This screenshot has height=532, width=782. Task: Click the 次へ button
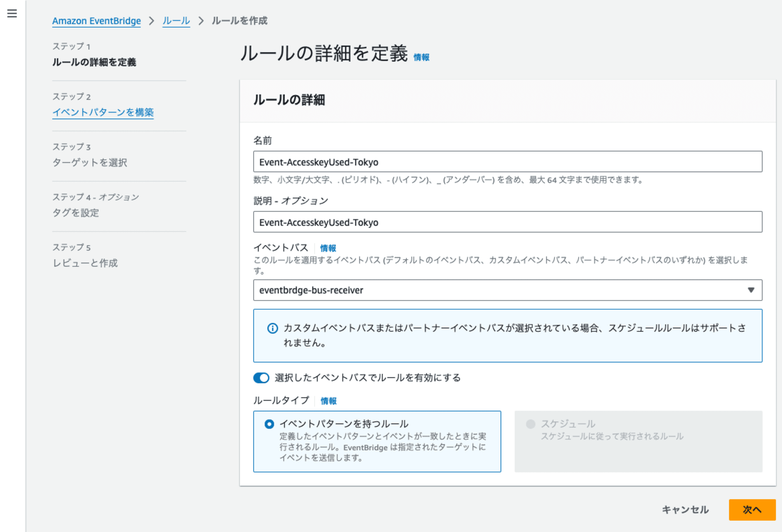(x=752, y=510)
